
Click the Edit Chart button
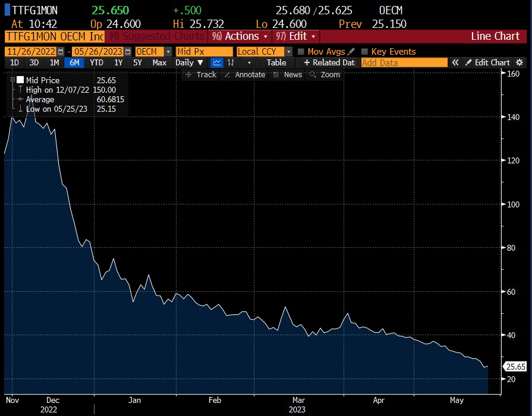487,62
